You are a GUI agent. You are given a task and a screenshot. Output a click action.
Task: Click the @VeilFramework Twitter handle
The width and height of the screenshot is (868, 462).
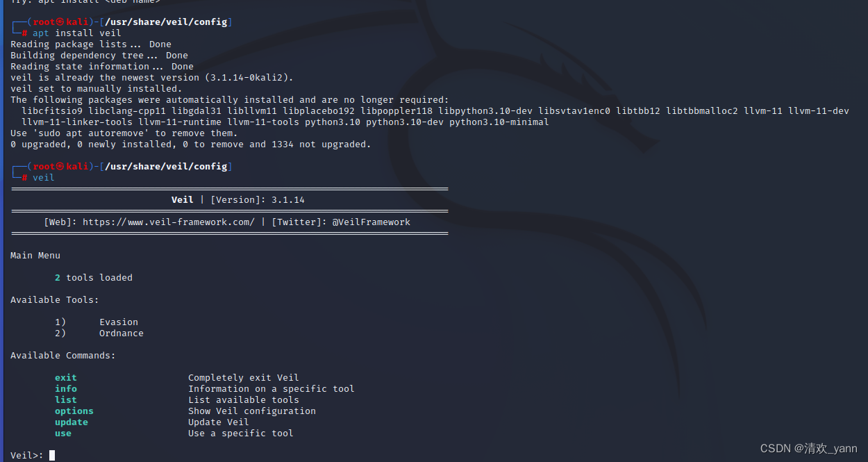tap(372, 222)
